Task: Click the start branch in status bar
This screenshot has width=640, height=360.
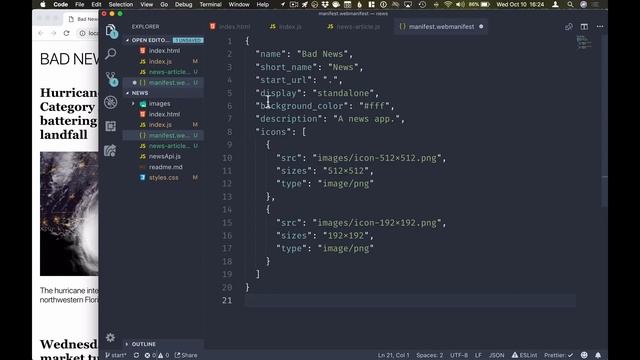Action: [116, 355]
